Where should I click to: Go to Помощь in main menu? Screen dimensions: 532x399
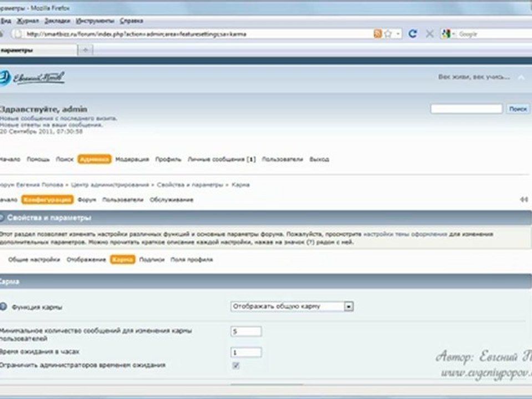pyautogui.click(x=38, y=159)
